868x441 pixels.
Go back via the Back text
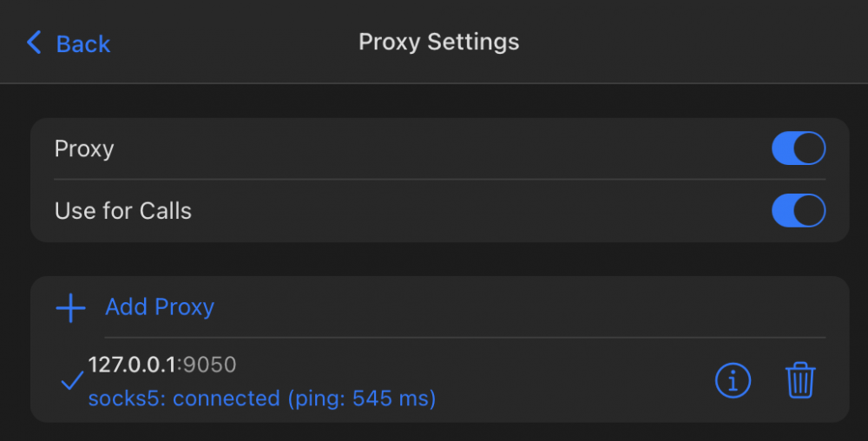tap(83, 43)
